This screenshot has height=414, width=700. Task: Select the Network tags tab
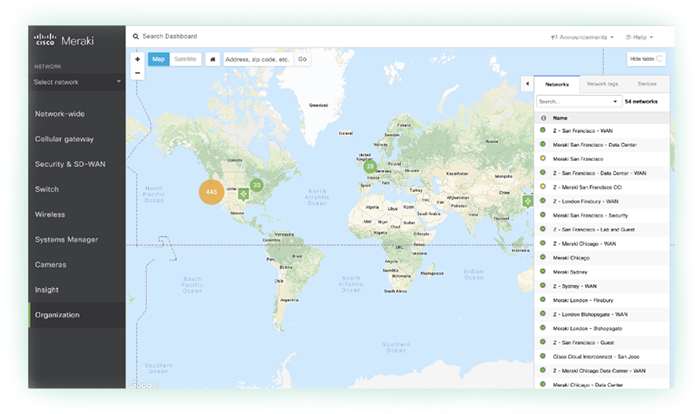602,84
